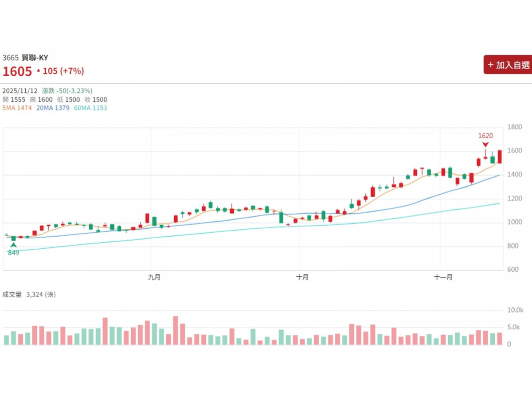Click the date 2025/11/12 text

coord(20,90)
